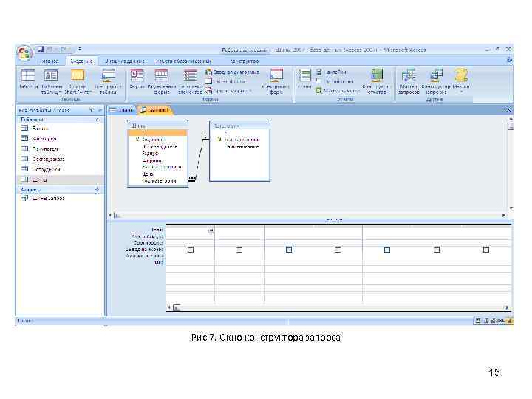The width and height of the screenshot is (532, 399).
Task: Click the first view icon in status bar
Action: click(x=478, y=321)
